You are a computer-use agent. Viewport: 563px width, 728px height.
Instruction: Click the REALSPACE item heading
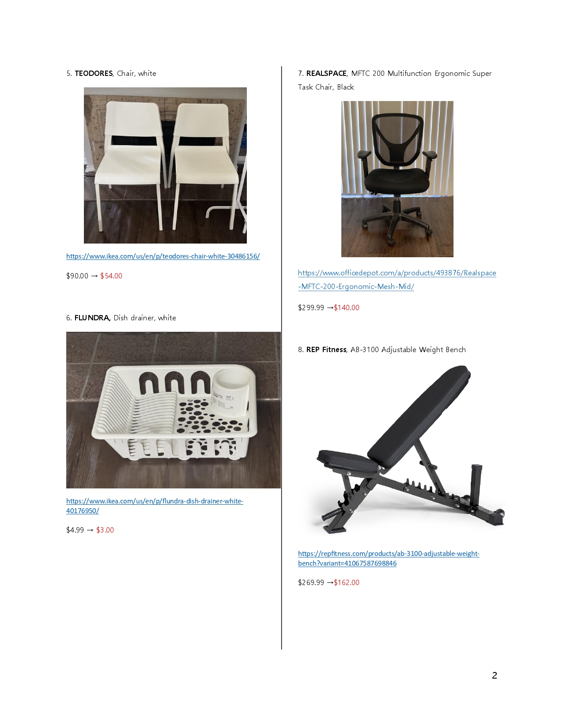point(395,80)
